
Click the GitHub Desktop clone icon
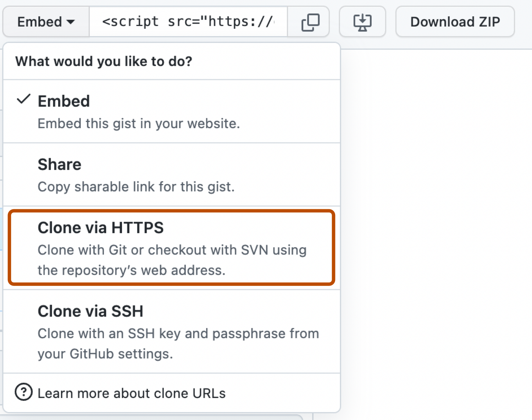(362, 22)
